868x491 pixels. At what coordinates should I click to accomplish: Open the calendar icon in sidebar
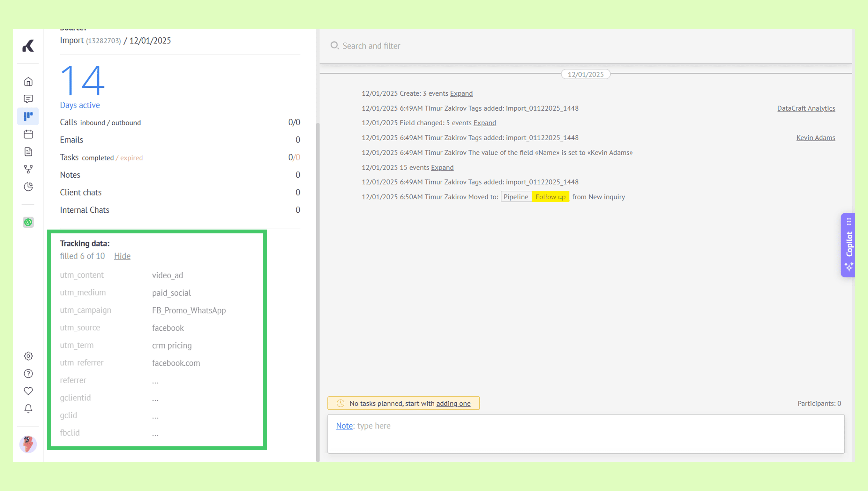(x=28, y=134)
